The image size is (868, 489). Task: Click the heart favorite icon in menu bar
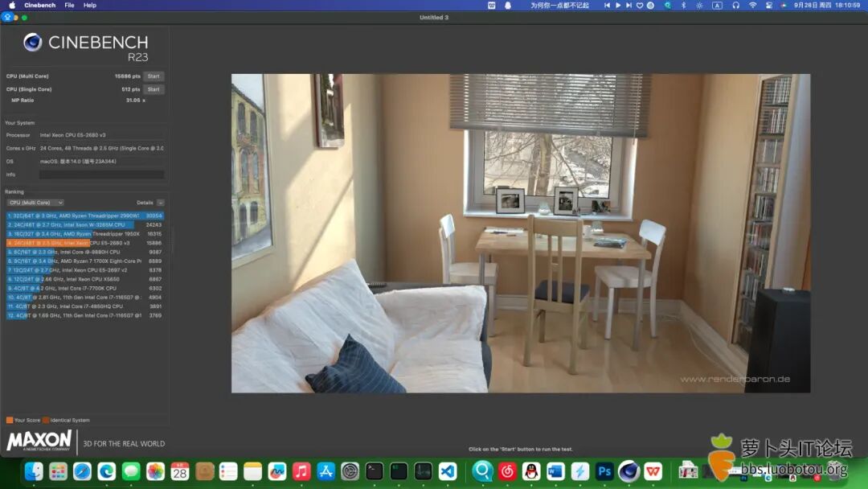[640, 5]
